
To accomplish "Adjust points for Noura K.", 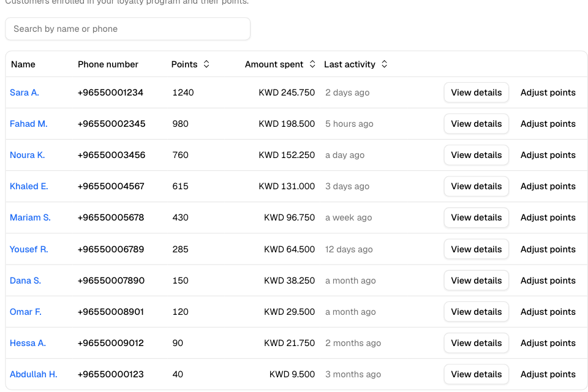I will 548,155.
